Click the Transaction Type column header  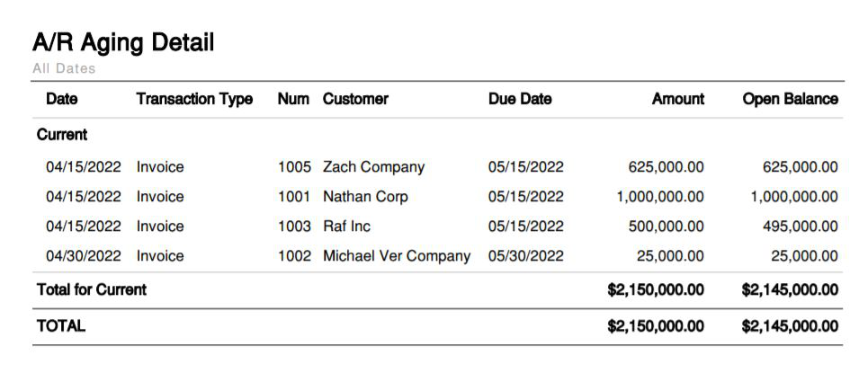point(194,99)
